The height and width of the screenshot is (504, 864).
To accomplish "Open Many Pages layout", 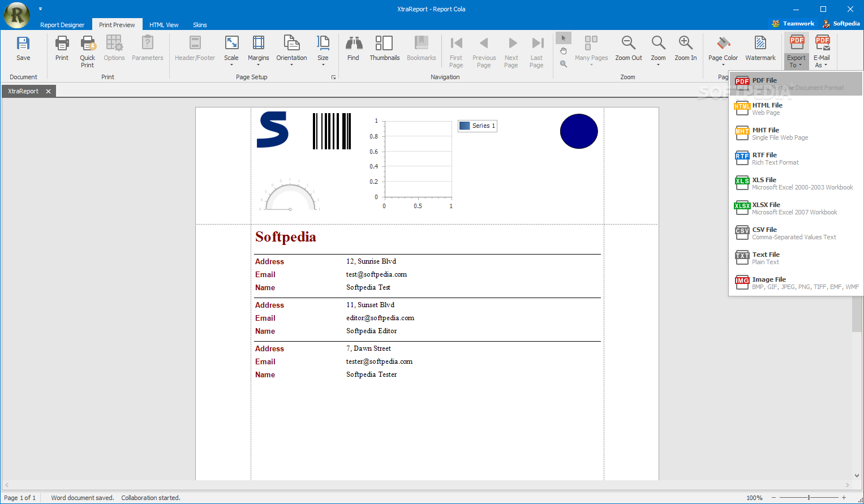I will (x=591, y=51).
